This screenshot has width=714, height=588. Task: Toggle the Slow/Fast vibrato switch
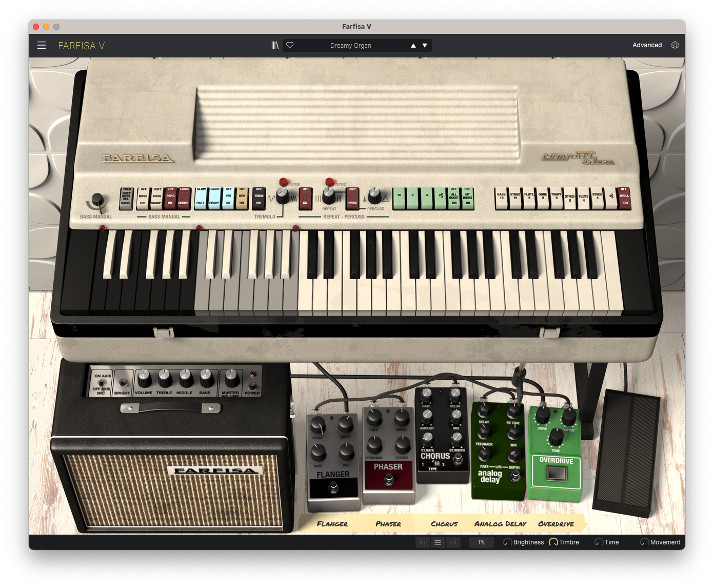pyautogui.click(x=201, y=198)
